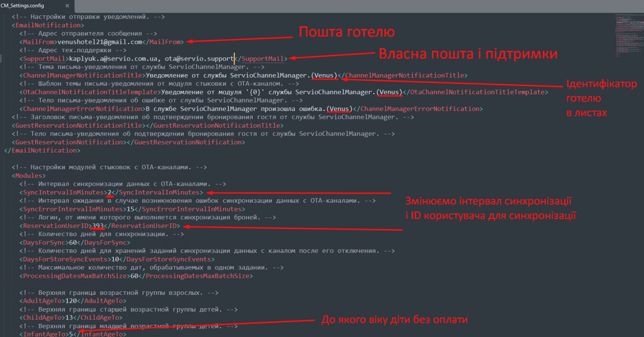
Task: Click the SyncIntervalInMinutes value 2
Action: click(110, 193)
